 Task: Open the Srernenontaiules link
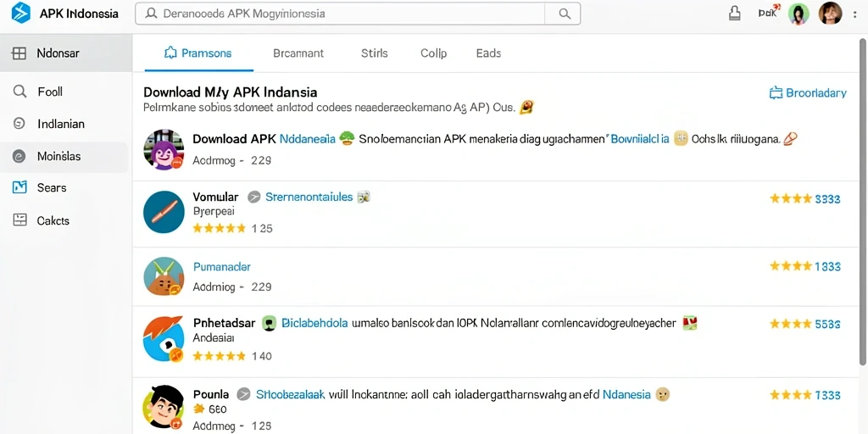pos(309,197)
